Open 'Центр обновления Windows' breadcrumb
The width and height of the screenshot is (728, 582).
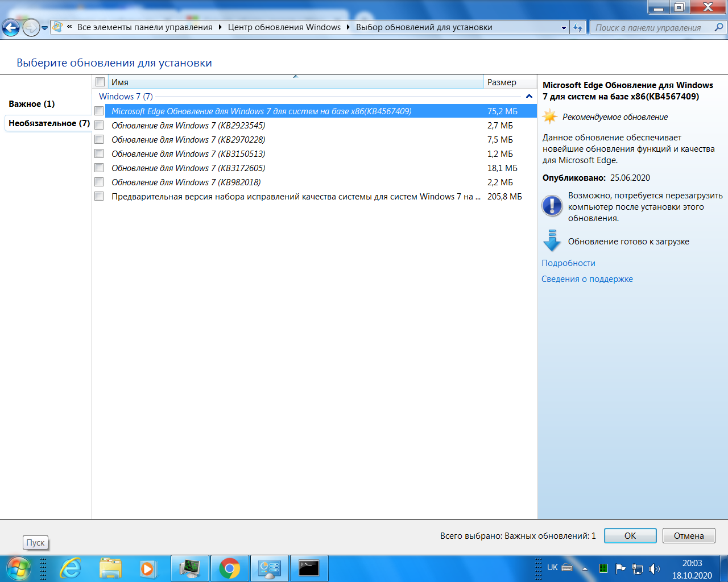[284, 27]
